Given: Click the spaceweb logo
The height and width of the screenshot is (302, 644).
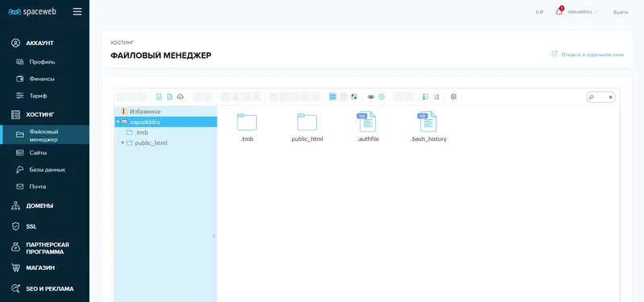Looking at the screenshot, I should coord(32,12).
